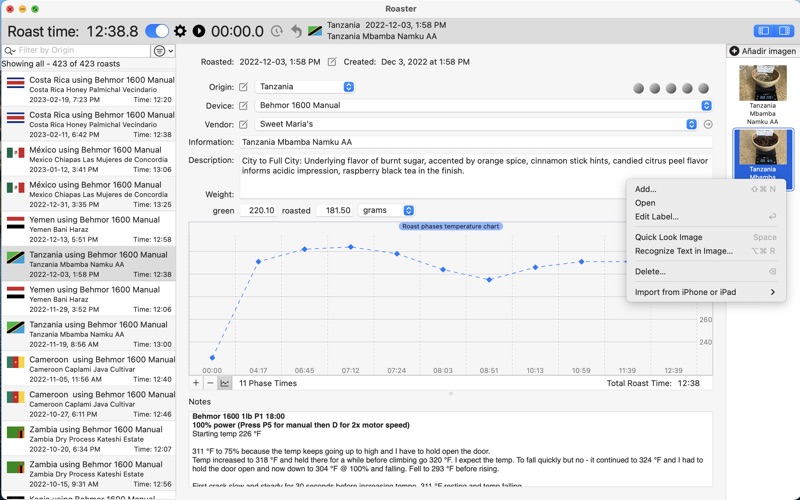Viewport: 800px width, 500px height.
Task: Toggle left sidebar panel button
Action: pos(764,31)
